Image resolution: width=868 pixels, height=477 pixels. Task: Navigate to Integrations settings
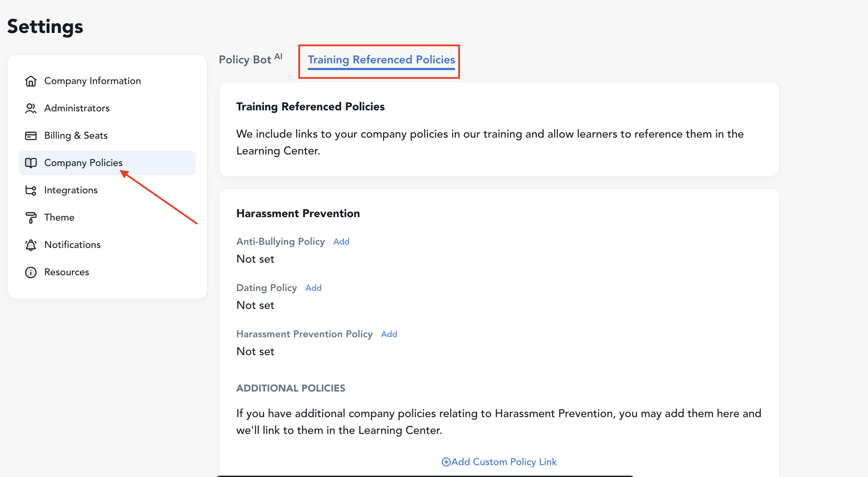[x=71, y=190]
